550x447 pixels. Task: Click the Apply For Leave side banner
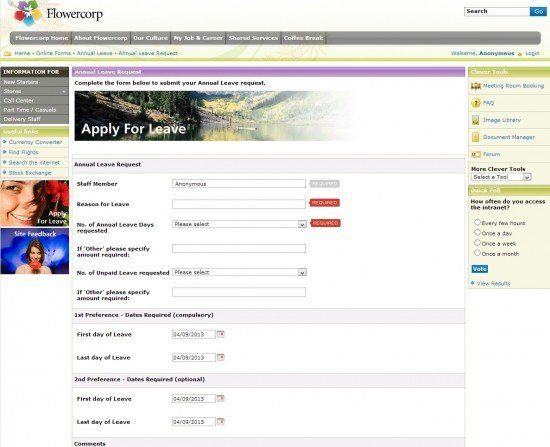35,203
